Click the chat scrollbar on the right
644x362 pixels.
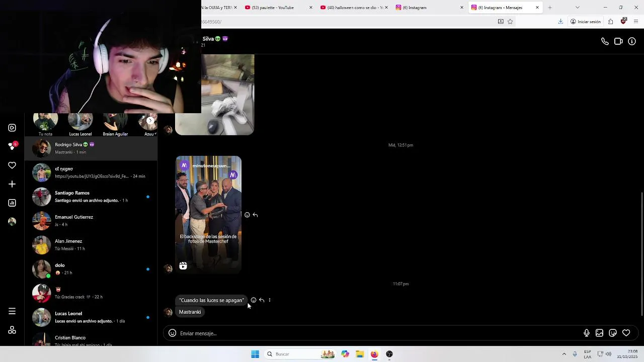point(642,254)
